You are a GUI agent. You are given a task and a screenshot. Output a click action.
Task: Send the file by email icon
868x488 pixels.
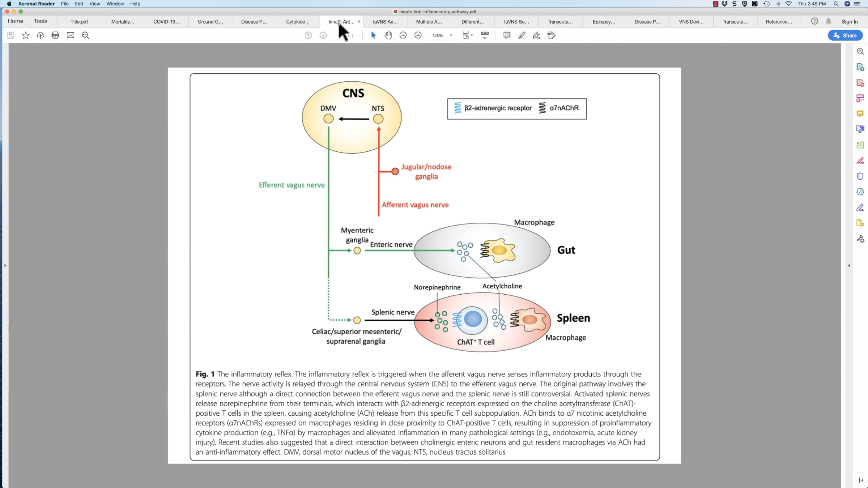click(71, 35)
